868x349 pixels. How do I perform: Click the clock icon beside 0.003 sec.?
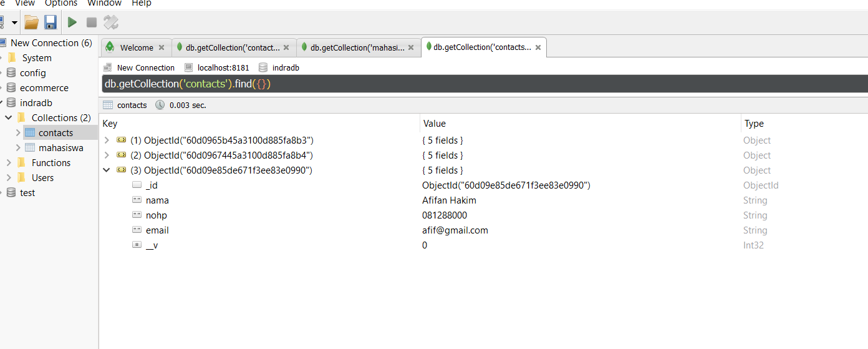(x=160, y=105)
